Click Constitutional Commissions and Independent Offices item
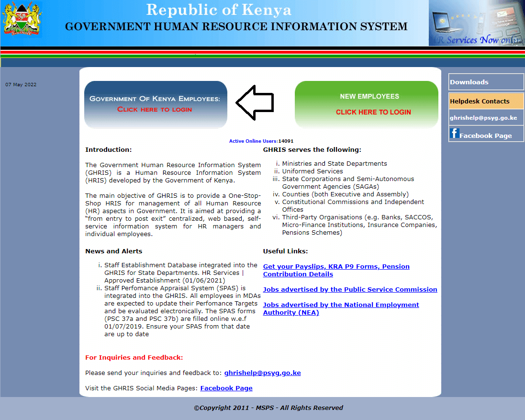Image resolution: width=525 pixels, height=420 pixels. (x=353, y=205)
